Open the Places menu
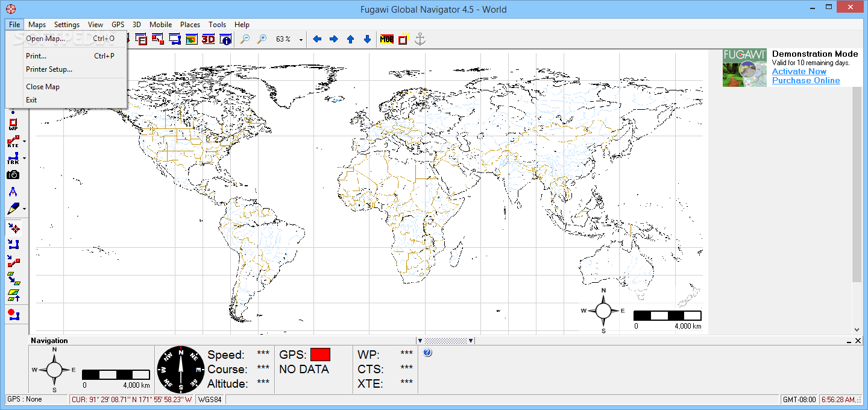Screen dimensions: 868x410 pos(190,25)
